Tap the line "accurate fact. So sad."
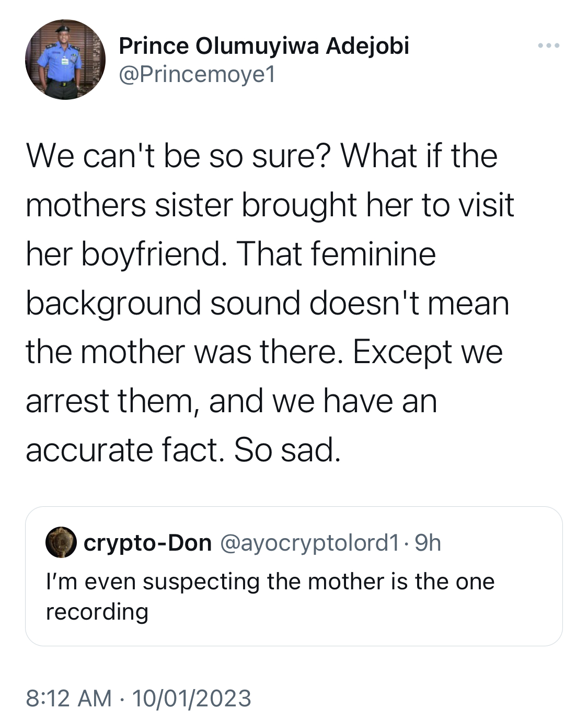 tap(183, 450)
